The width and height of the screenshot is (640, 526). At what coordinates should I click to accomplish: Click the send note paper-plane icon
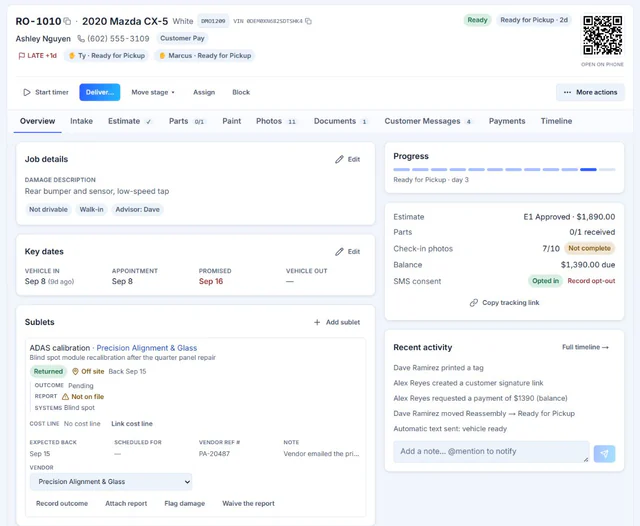point(604,454)
